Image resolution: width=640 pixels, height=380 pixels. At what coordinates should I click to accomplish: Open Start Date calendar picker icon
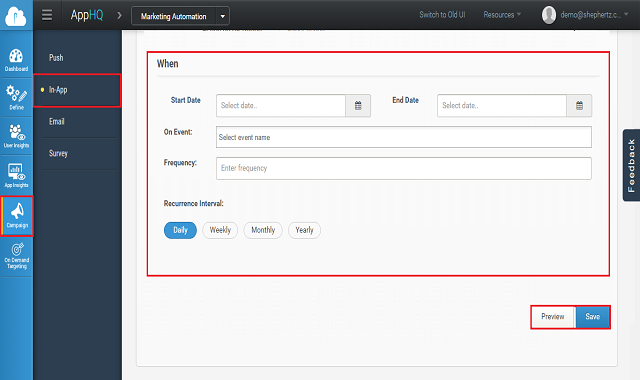point(358,106)
